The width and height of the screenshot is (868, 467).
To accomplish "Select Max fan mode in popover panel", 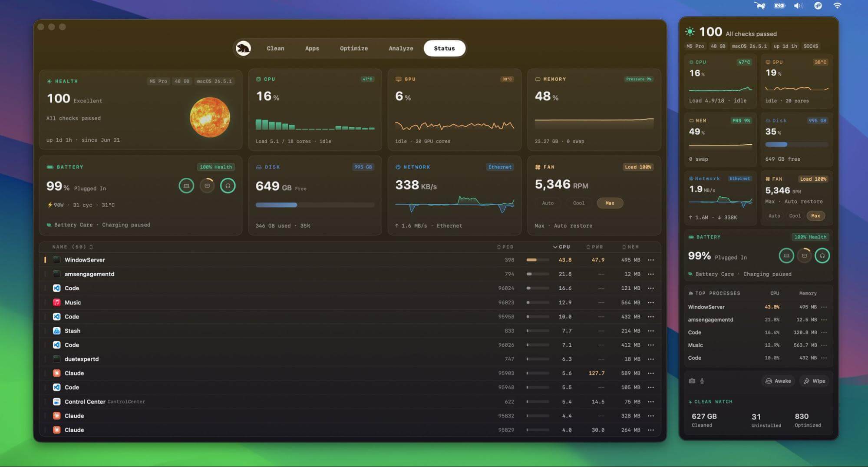I will (815, 216).
